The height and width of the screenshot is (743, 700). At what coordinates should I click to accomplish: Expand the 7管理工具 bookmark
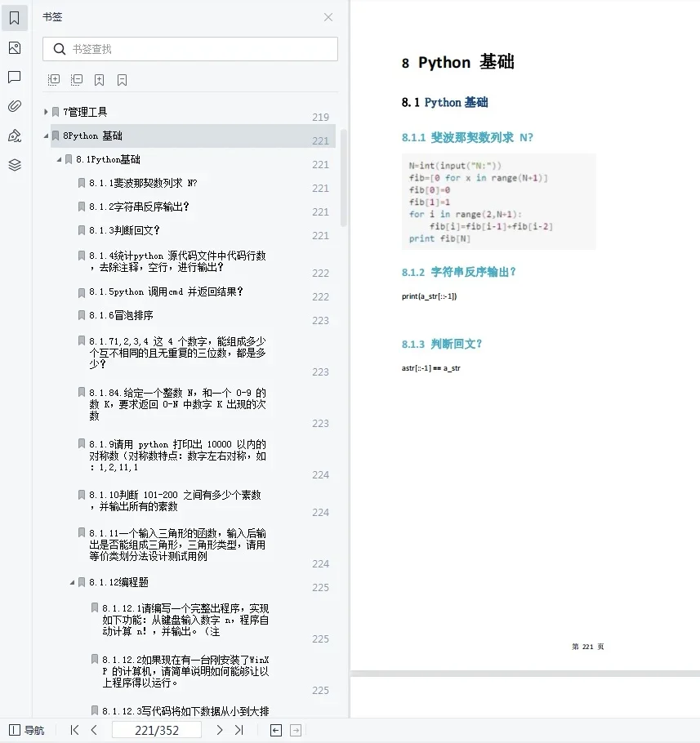pos(46,111)
